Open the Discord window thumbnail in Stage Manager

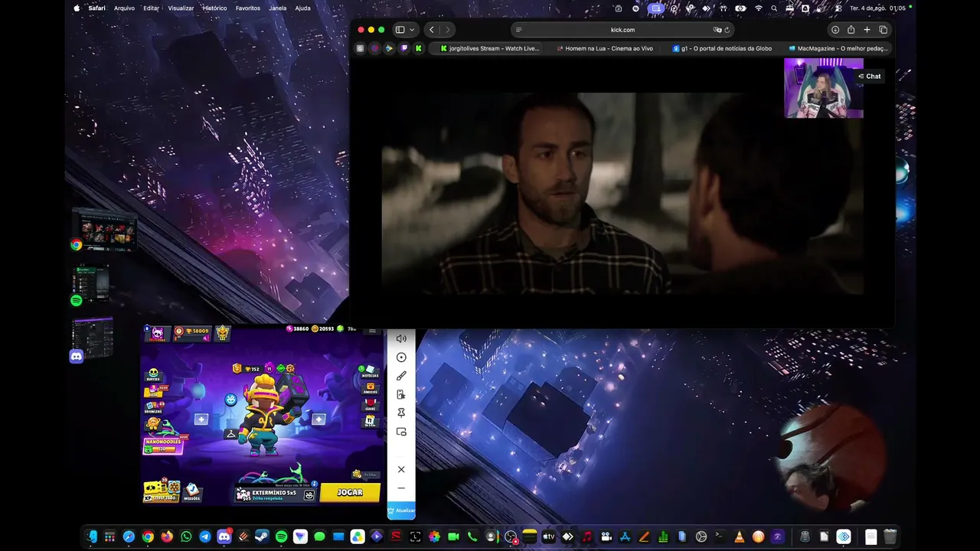(x=92, y=337)
